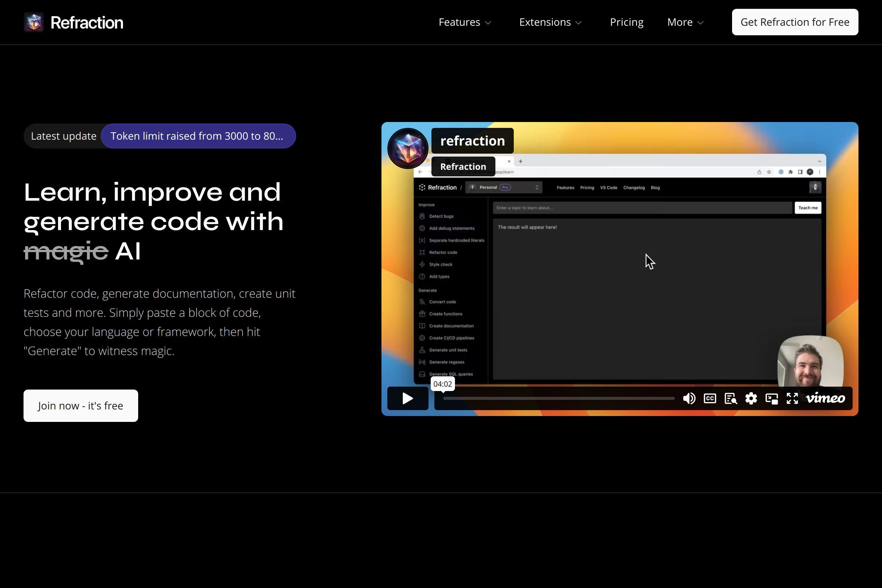Expand the Features dropdown menu
Viewport: 882px width, 588px height.
(465, 22)
